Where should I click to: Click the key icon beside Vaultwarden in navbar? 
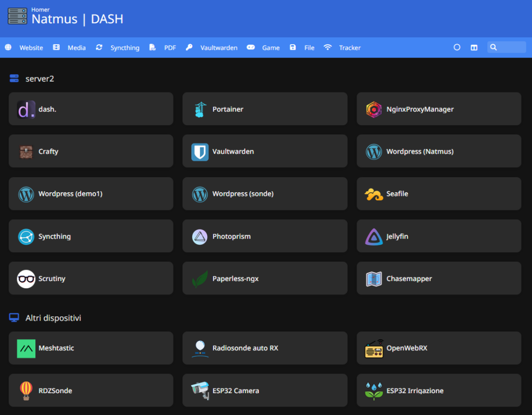[x=189, y=47]
